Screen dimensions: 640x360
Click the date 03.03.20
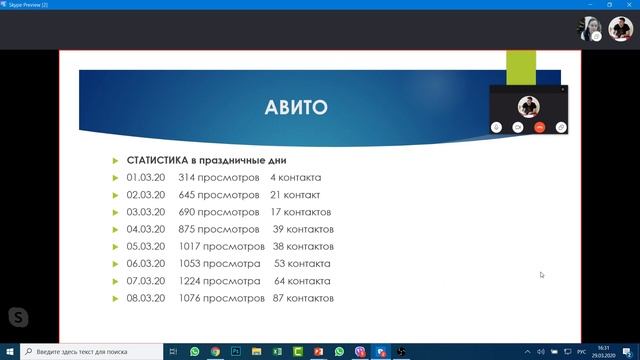pyautogui.click(x=146, y=212)
